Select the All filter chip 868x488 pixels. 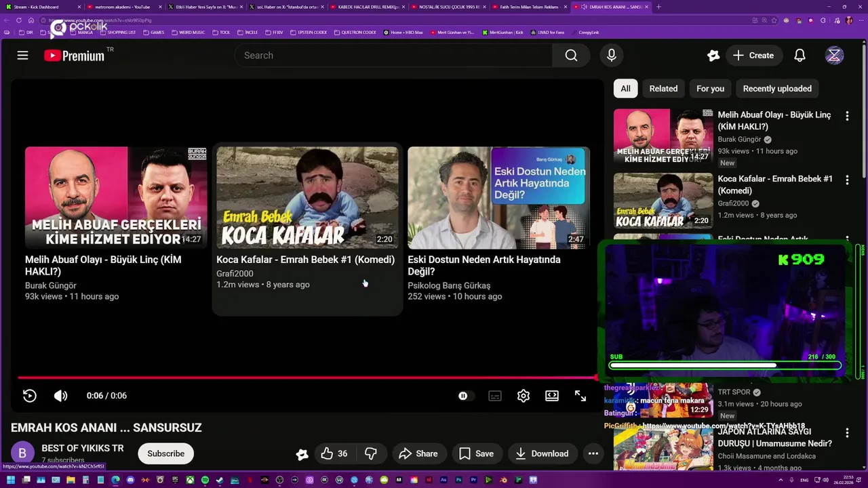pyautogui.click(x=625, y=89)
